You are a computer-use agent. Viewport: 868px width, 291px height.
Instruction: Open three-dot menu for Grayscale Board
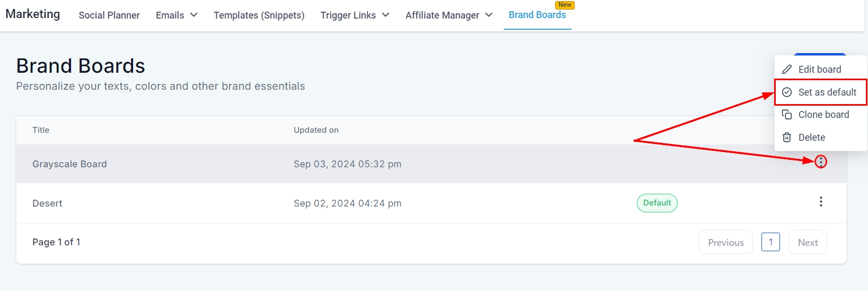tap(821, 162)
